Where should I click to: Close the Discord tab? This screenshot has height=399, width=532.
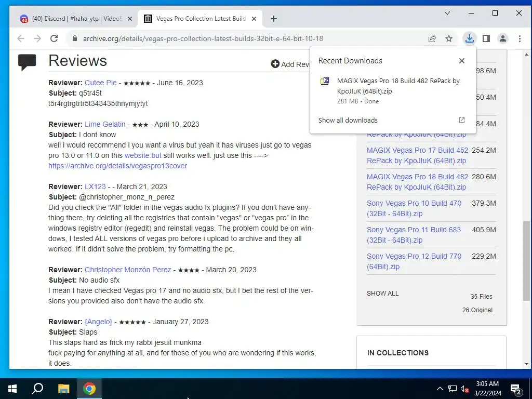click(129, 19)
